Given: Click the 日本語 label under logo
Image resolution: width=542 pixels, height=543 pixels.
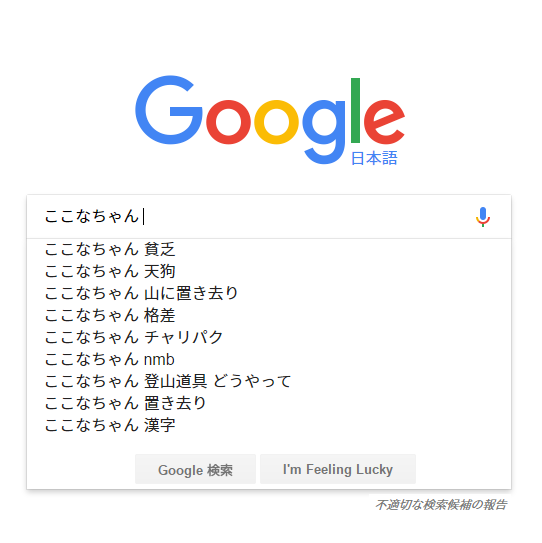Looking at the screenshot, I should [x=374, y=158].
